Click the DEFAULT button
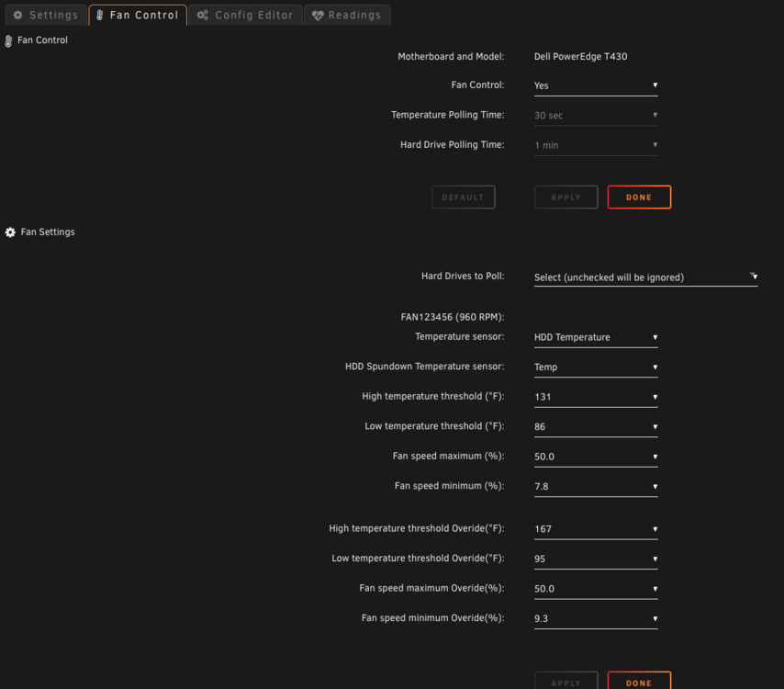Screen dimensions: 784x689 click(463, 198)
